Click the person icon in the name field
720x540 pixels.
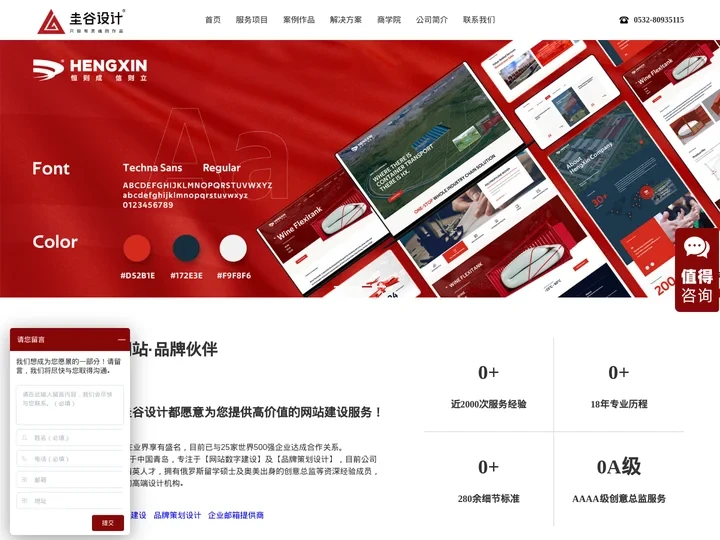click(25, 438)
